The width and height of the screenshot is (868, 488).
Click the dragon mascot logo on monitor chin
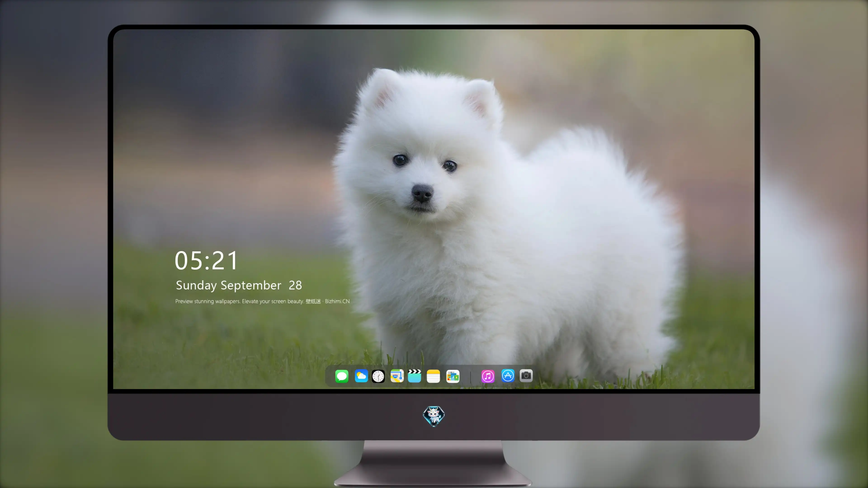434,416
